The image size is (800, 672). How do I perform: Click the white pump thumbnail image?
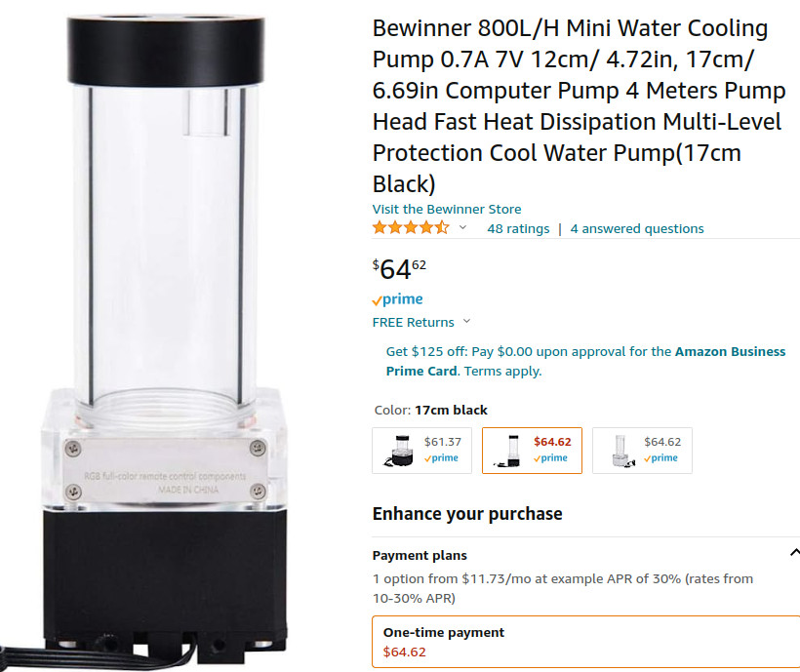[621, 451]
